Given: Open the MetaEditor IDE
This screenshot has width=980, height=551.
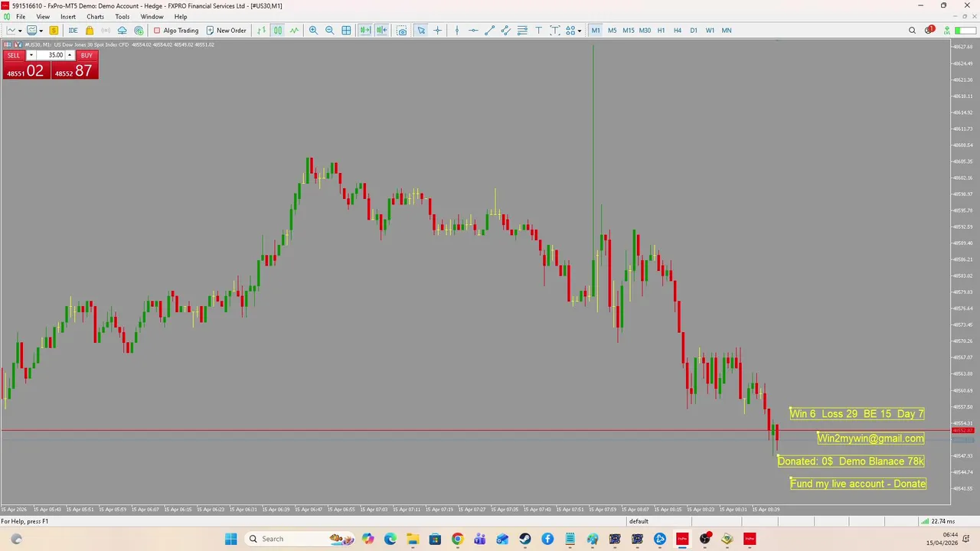Looking at the screenshot, I should 73,31.
